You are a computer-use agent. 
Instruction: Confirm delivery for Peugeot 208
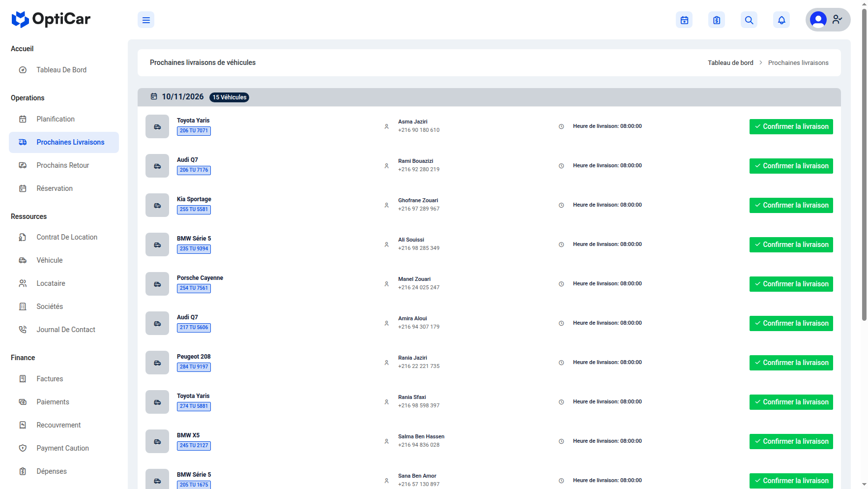coord(791,363)
